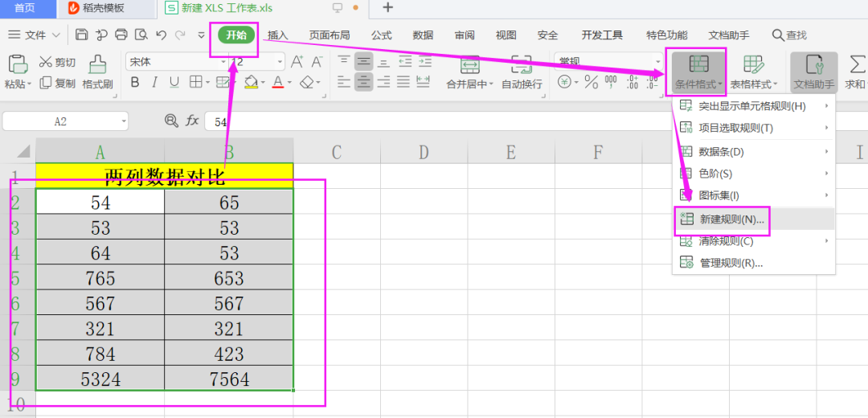Click the increase font size icon
The height and width of the screenshot is (418, 868).
(297, 62)
